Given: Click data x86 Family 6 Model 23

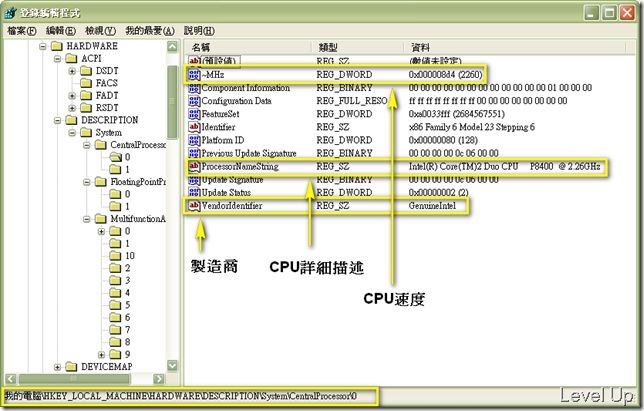Looking at the screenshot, I should click(x=472, y=127).
